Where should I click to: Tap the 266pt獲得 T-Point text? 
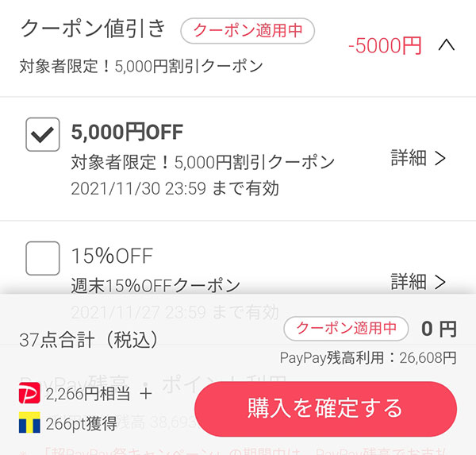[x=82, y=424]
